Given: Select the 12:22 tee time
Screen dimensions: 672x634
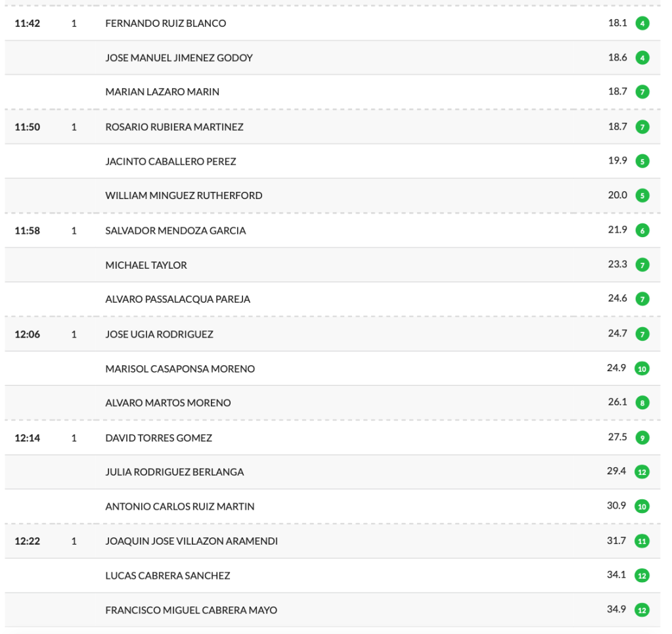Looking at the screenshot, I should (28, 541).
